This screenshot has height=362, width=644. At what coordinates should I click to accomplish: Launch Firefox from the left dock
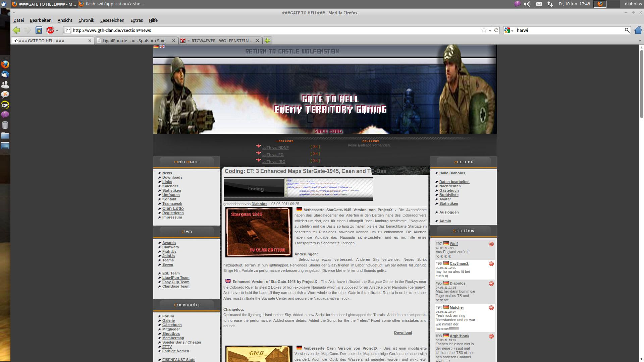click(x=5, y=64)
